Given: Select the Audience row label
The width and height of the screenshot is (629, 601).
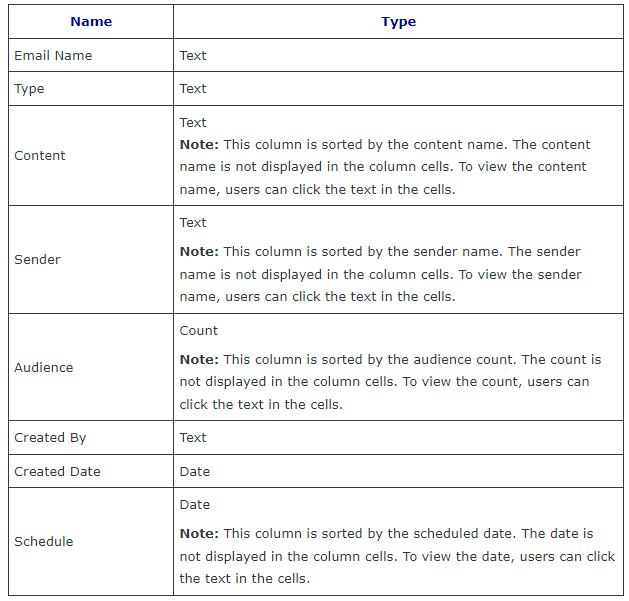Looking at the screenshot, I should click(x=44, y=368).
